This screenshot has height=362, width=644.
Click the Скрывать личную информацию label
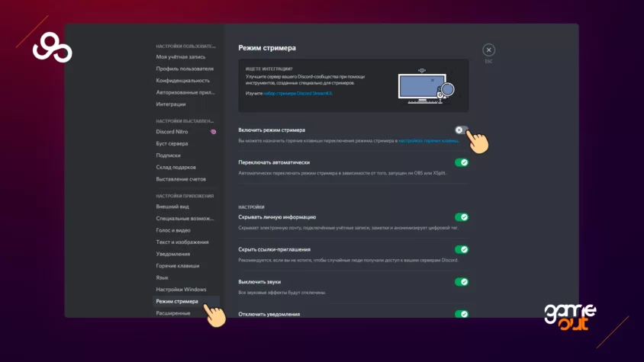[277, 217]
